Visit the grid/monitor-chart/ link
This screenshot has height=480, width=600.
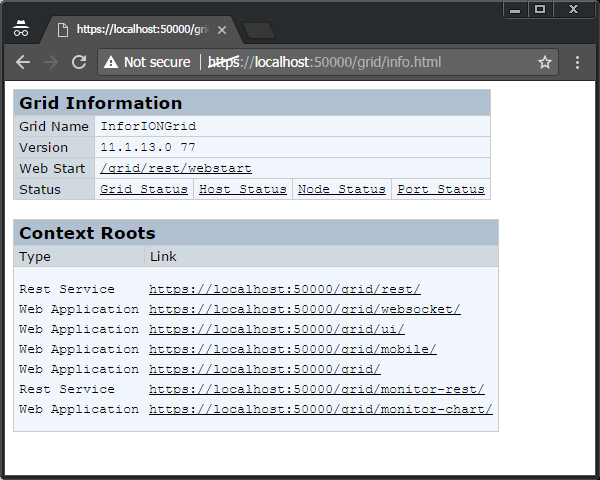(320, 410)
